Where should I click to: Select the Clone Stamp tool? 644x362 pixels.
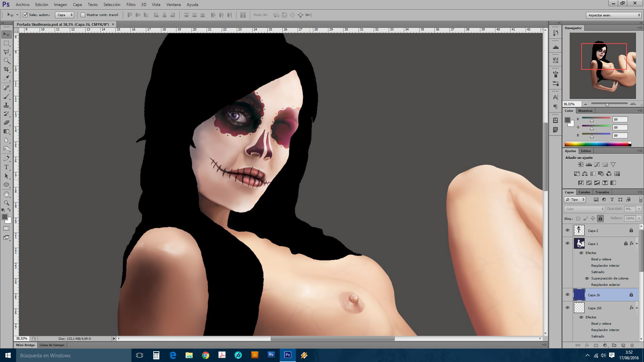(6, 105)
